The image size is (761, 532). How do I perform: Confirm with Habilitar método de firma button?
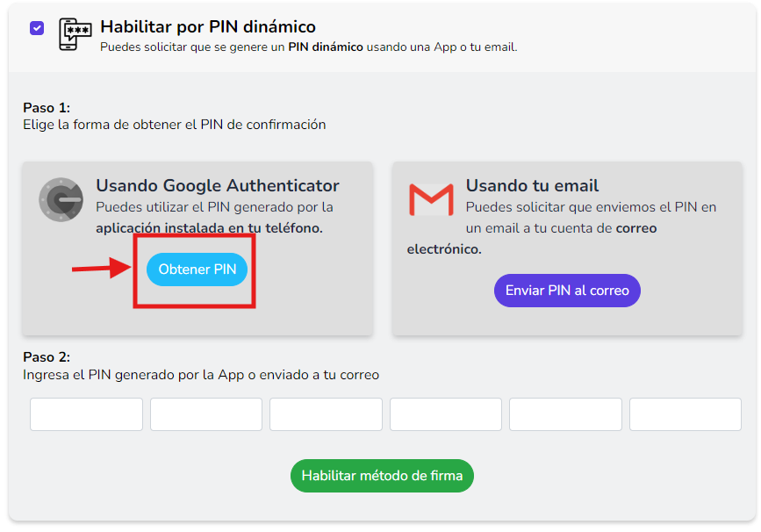(x=382, y=476)
